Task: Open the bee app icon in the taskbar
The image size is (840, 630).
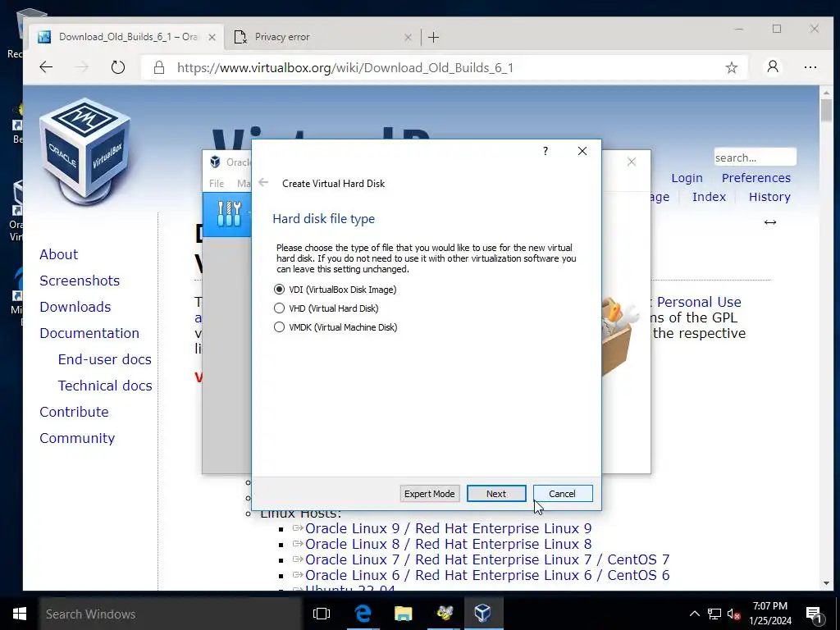Action: (x=444, y=614)
